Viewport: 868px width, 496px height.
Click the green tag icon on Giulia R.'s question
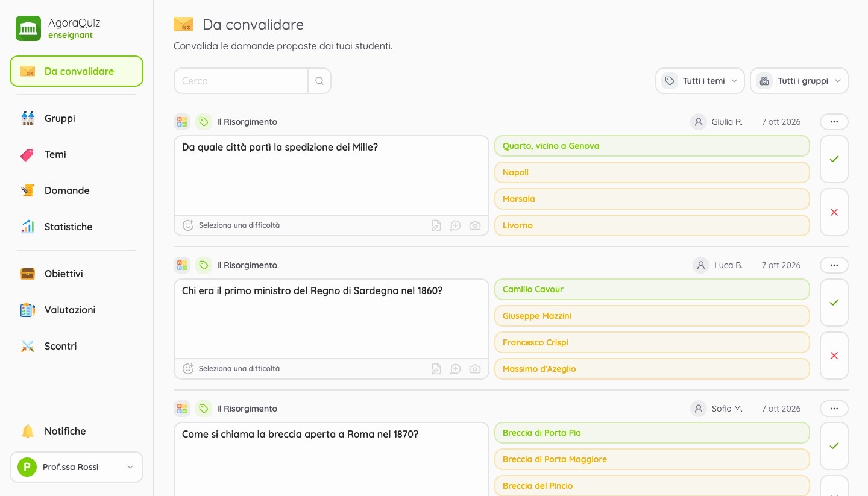pos(204,122)
